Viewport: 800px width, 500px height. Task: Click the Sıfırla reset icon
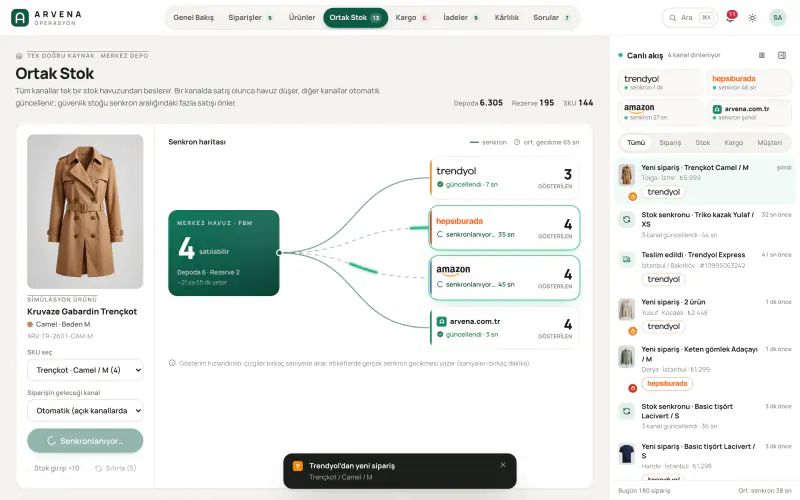[x=98, y=468]
